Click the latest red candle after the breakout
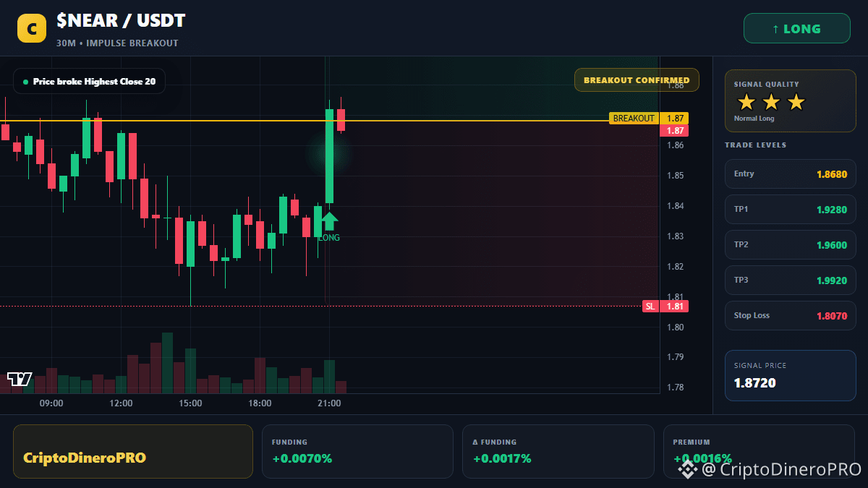The height and width of the screenshot is (488, 868). point(341,120)
